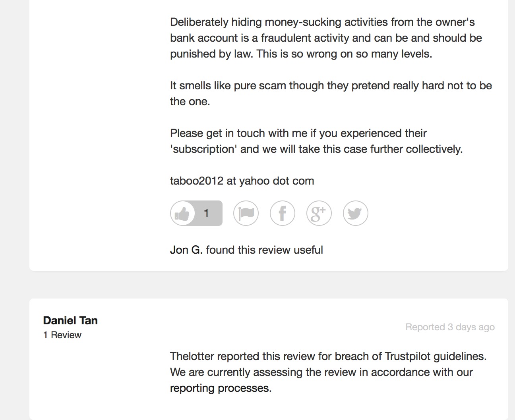Screen dimensions: 515x420
Task: Share the review on Google+
Action: [319, 213]
